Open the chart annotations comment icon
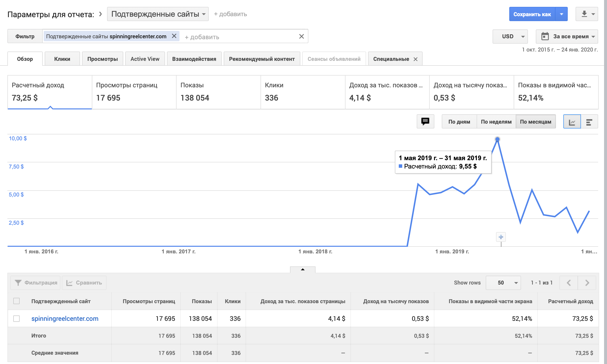 425,121
